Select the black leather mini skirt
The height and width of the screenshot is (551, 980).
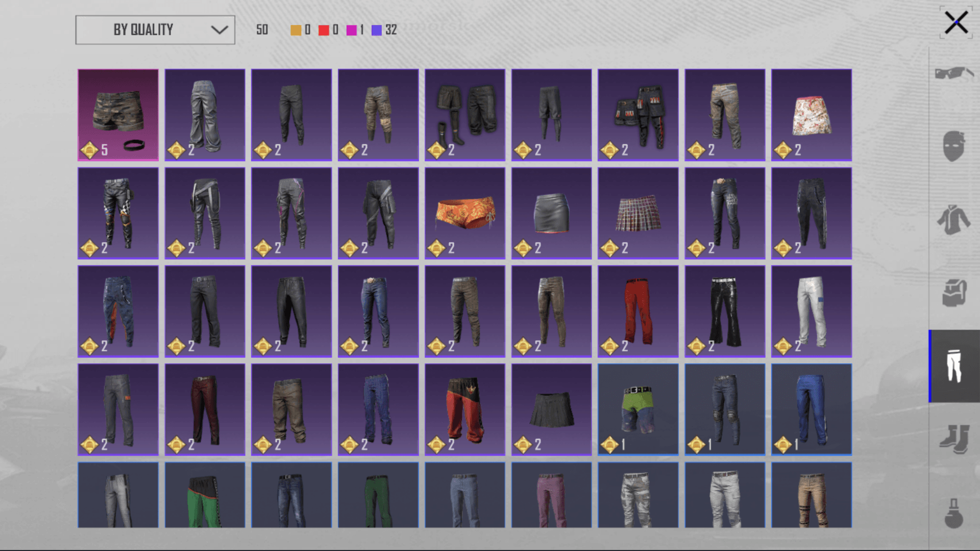point(552,213)
